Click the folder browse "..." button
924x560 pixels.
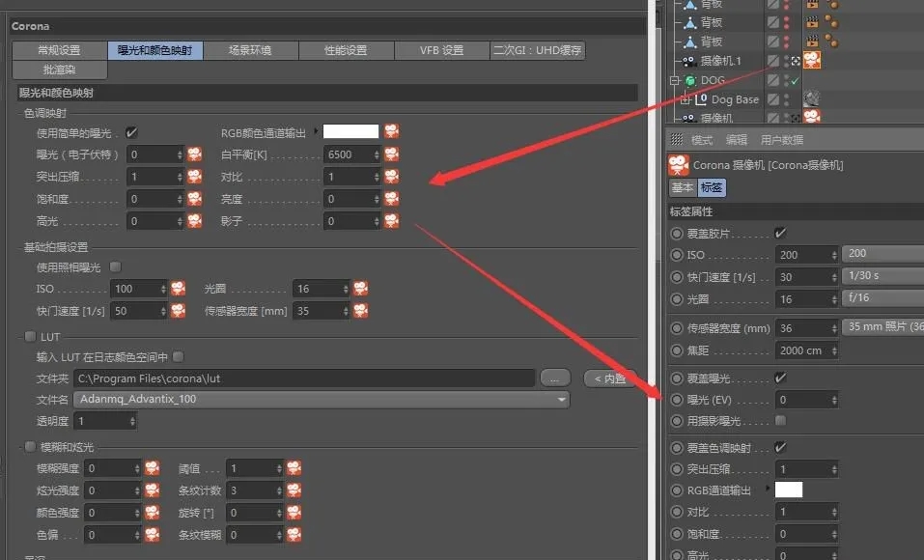pos(555,378)
